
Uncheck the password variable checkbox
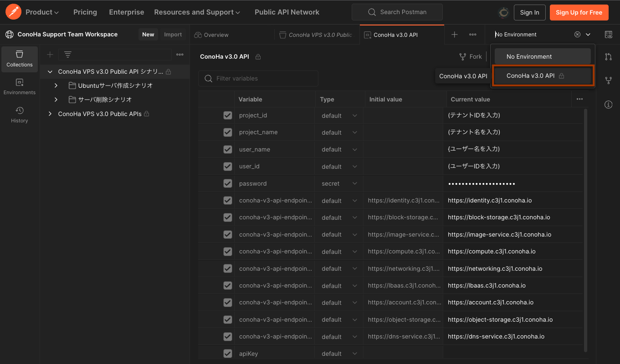(x=228, y=183)
